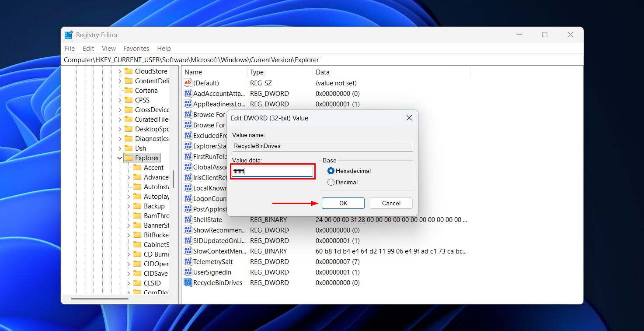
Task: Select the CuratedTile key in tree
Action: pyautogui.click(x=152, y=119)
